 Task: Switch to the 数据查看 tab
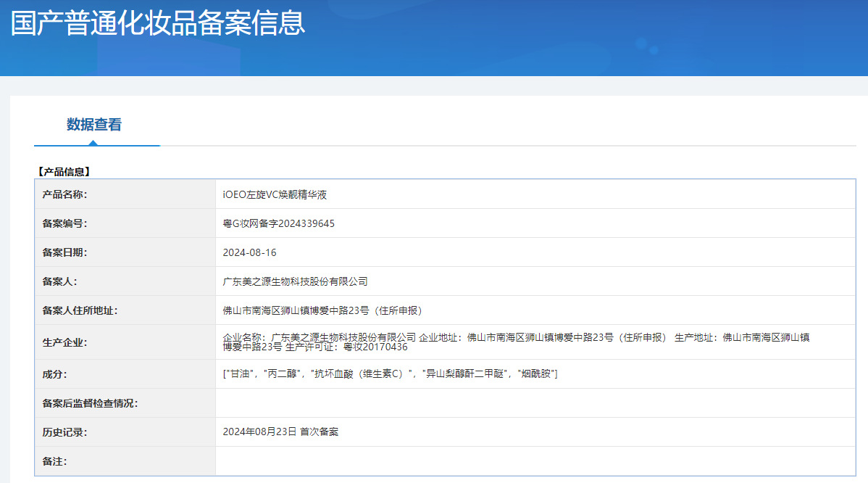tap(94, 125)
